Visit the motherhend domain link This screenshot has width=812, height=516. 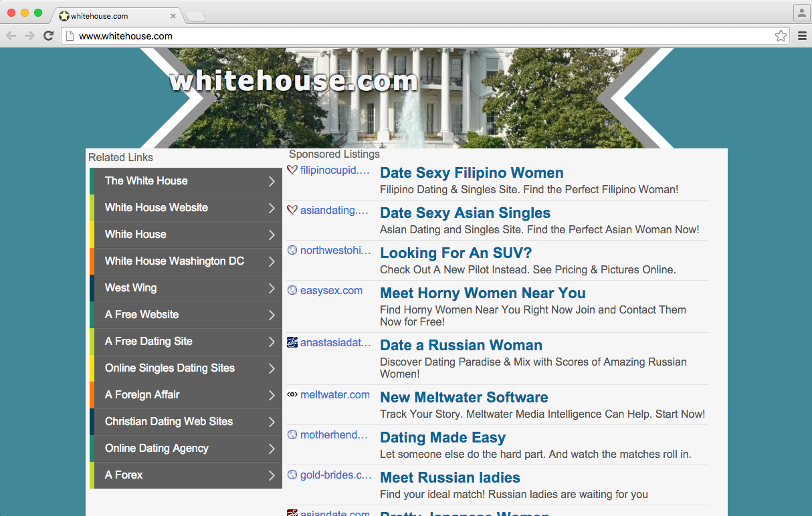point(334,435)
